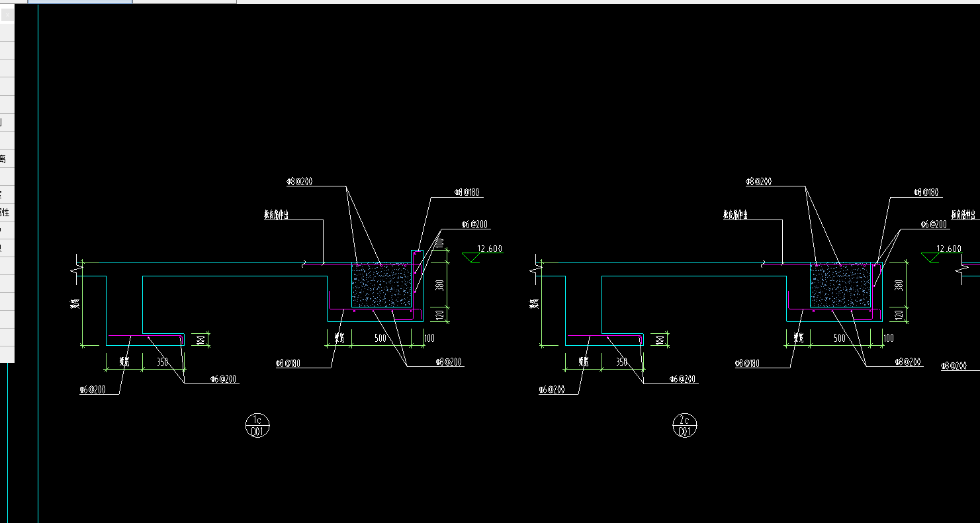Pick the hatched concrete fill in detail 2c
Viewport: 980px width, 523px height.
click(x=840, y=285)
